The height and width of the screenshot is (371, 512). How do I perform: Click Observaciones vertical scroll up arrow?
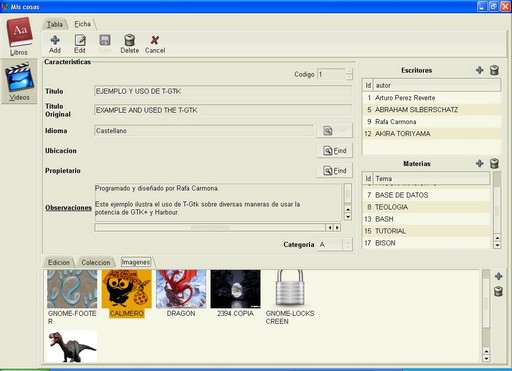click(348, 209)
